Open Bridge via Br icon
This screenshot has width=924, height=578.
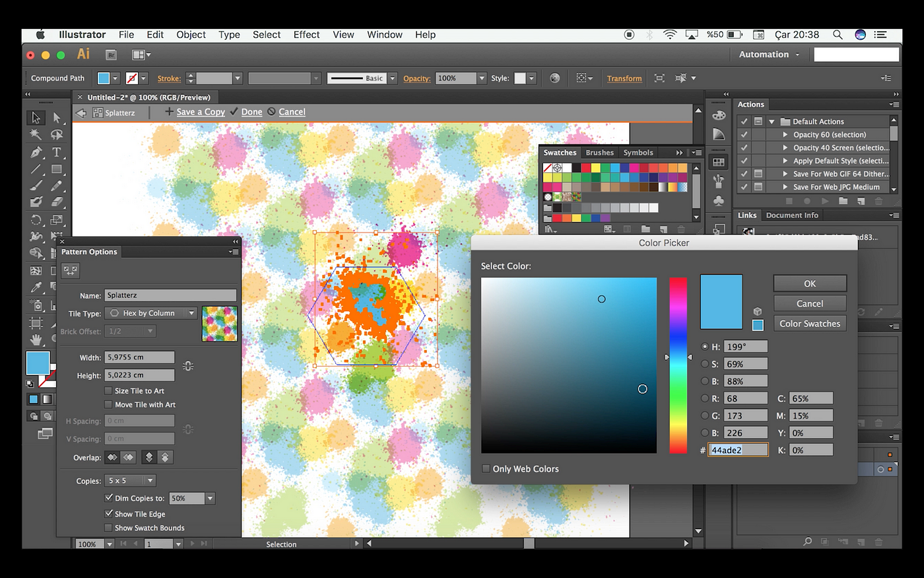[x=112, y=55]
